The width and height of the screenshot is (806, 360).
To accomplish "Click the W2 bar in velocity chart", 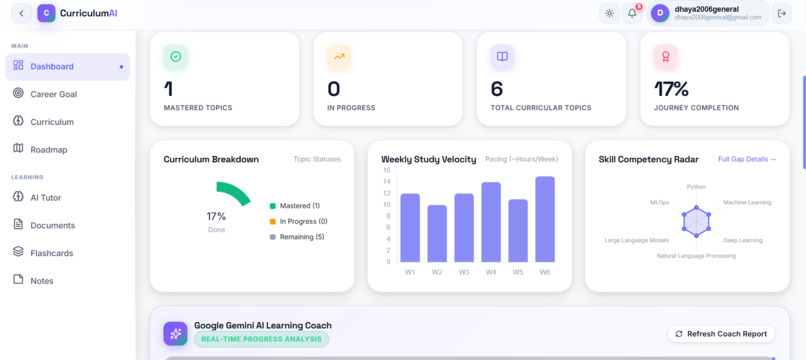I will click(437, 233).
